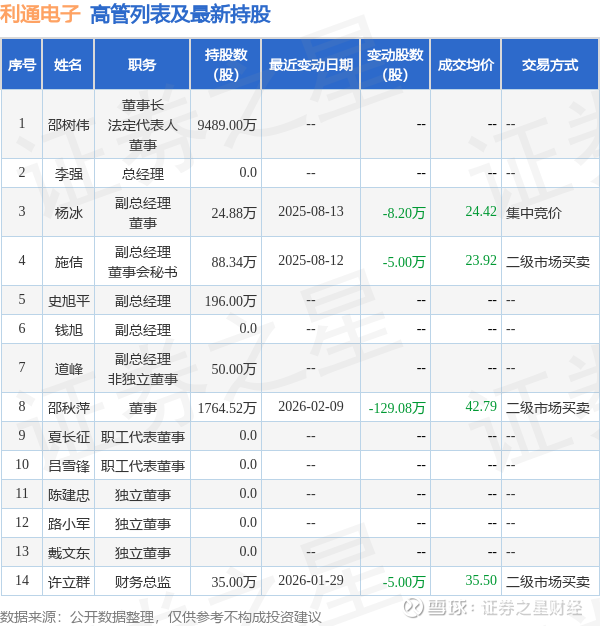The width and height of the screenshot is (600, 626).
Task: Click the name 邵树伟
Action: [x=69, y=125]
